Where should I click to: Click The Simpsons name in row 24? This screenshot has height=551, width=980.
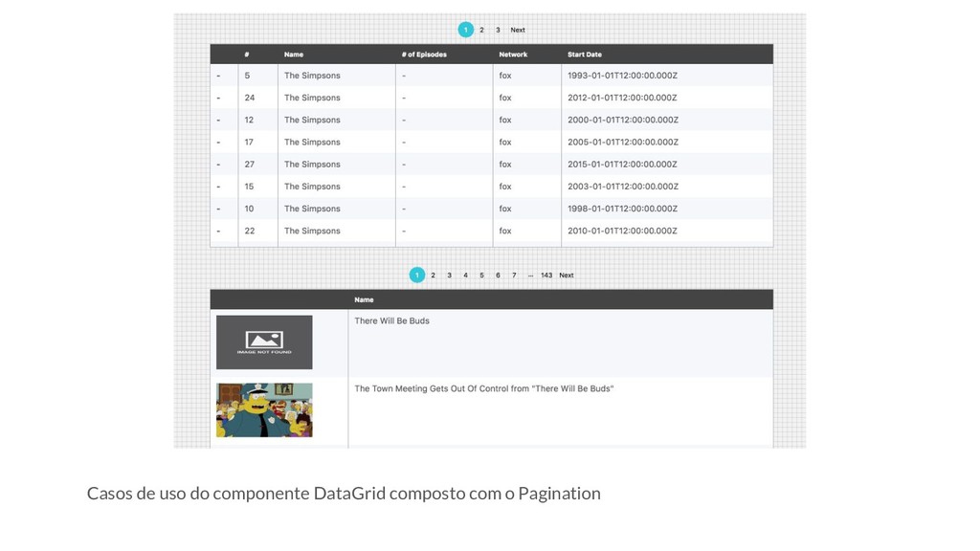312,98
